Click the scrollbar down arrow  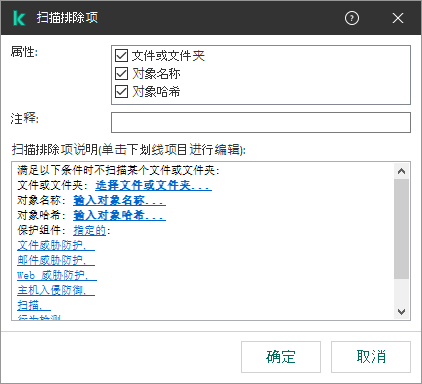401,312
